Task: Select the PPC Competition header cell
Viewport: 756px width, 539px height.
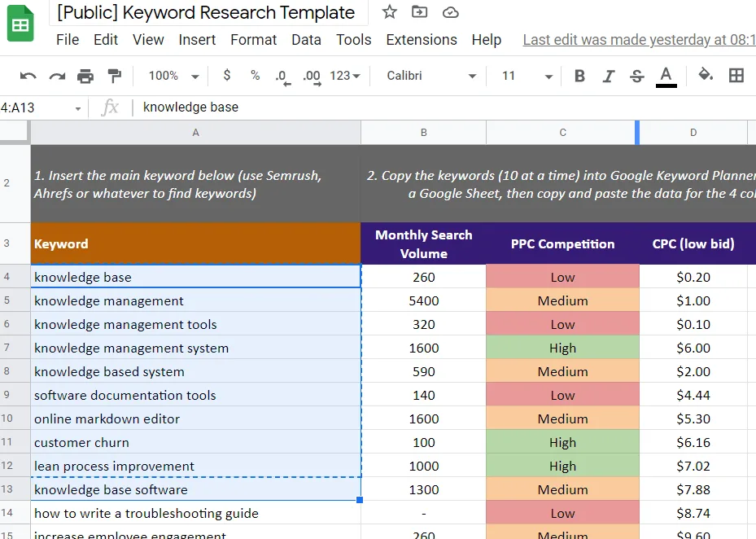Action: [562, 243]
